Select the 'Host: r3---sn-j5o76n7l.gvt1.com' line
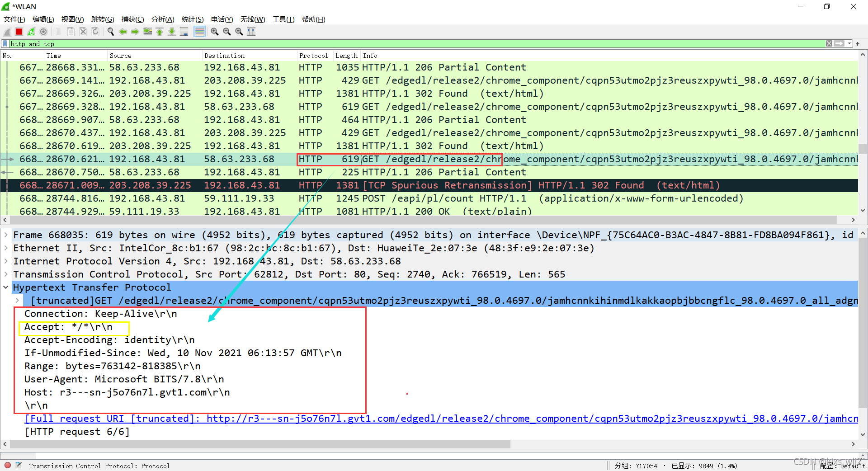 (x=127, y=392)
